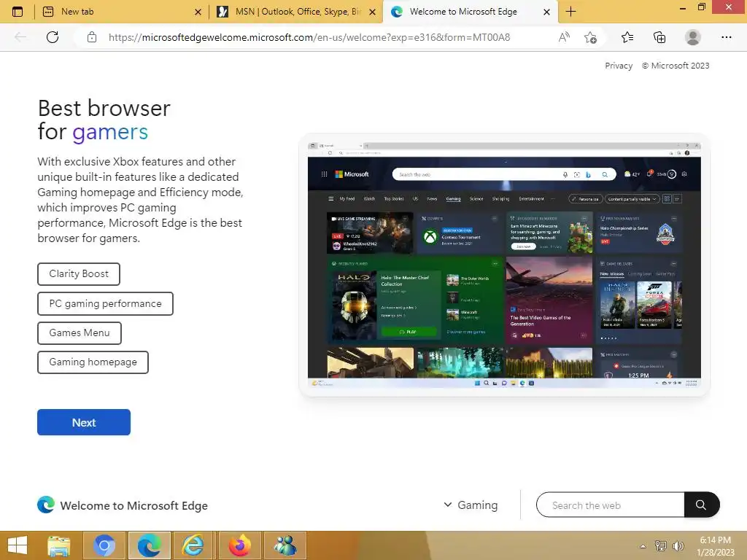Open the Privacy link

[619, 66]
